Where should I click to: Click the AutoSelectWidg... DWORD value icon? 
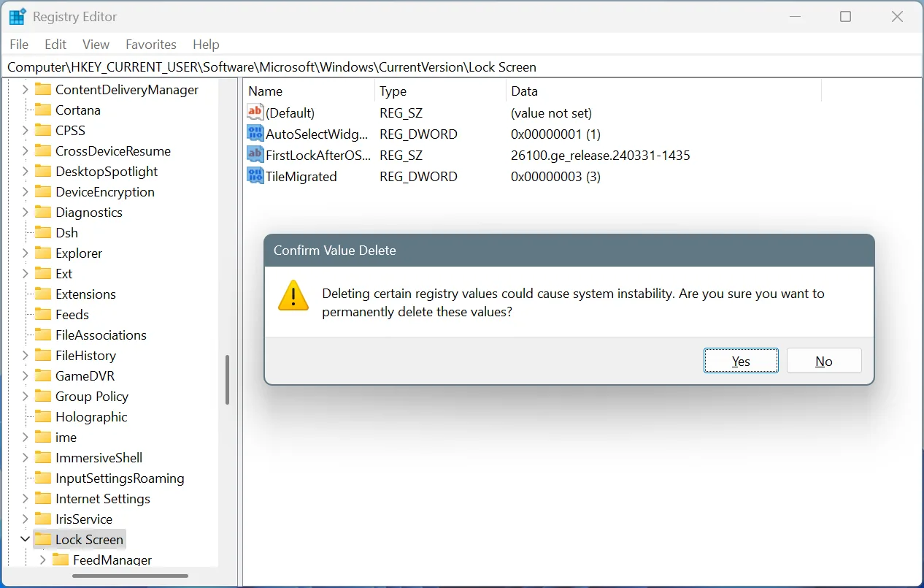(255, 134)
